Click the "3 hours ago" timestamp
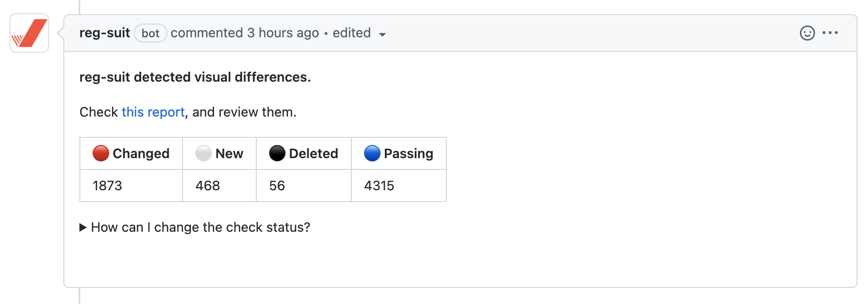Screen dimensions: 868x304 pos(283,33)
